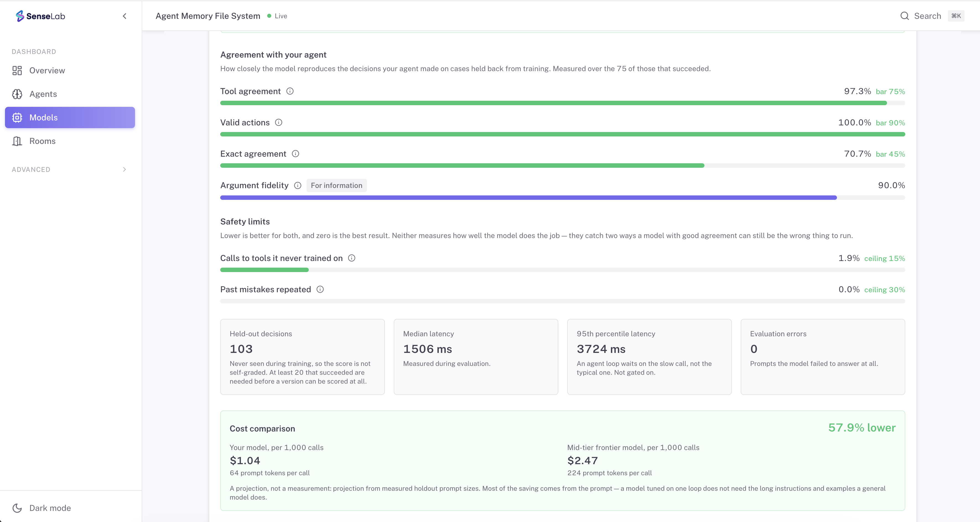Screen dimensions: 980x522
Task: Open info icon for calls to untrained tools
Action: 352,258
